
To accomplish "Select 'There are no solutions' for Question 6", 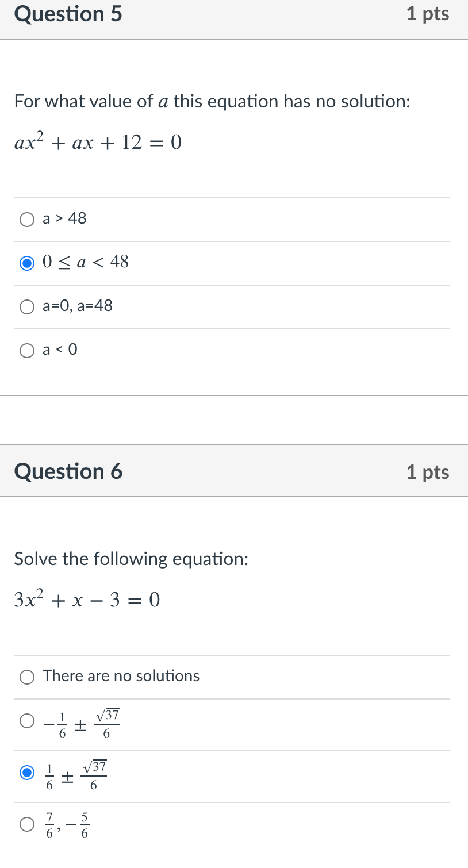I will point(26,677).
